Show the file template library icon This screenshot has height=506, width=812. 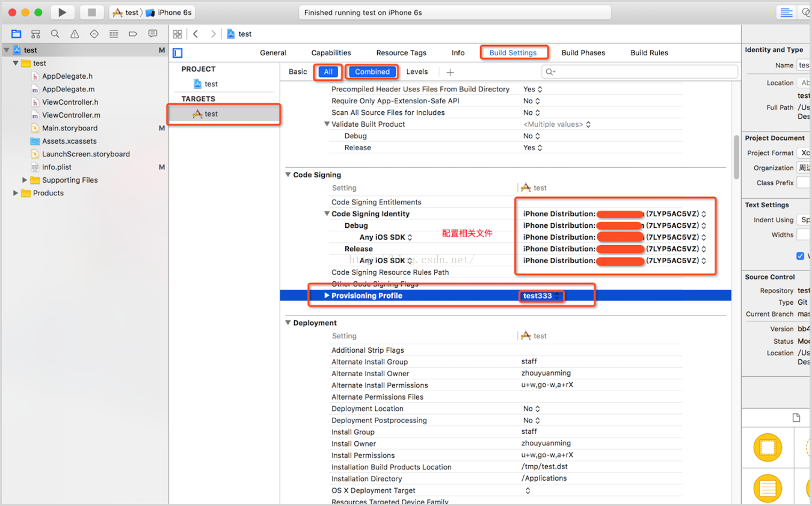pyautogui.click(x=796, y=418)
